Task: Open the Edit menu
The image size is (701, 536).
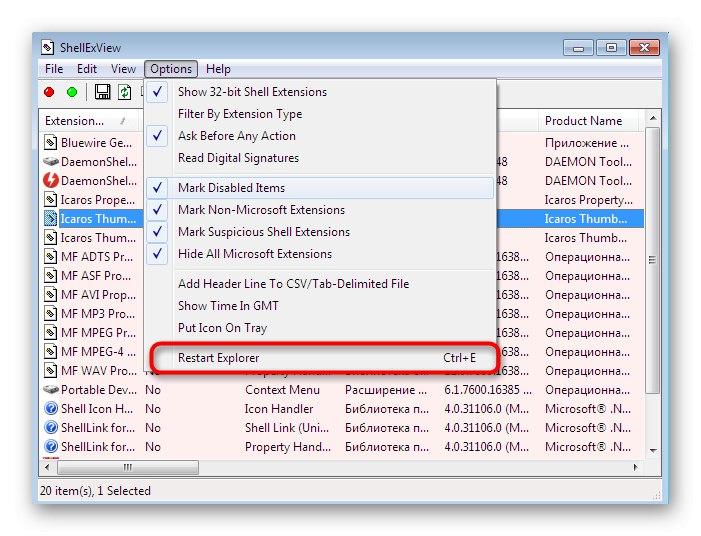Action: [87, 69]
